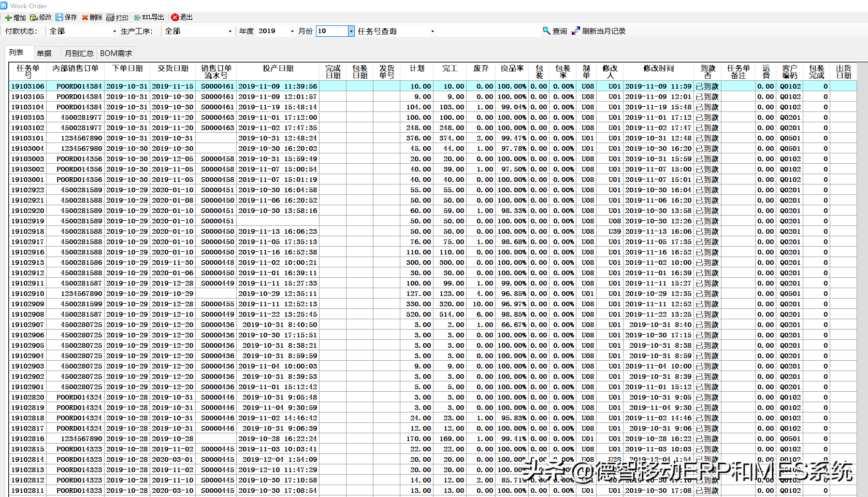The width and height of the screenshot is (868, 497).
Task: Click plan quantity 520.00 in row 19102908
Action: (417, 314)
